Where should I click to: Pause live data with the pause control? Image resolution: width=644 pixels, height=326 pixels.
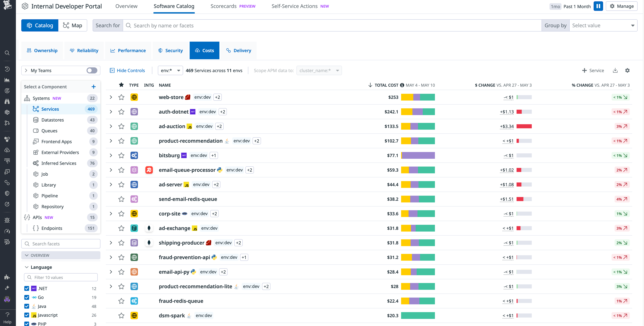[x=598, y=6]
